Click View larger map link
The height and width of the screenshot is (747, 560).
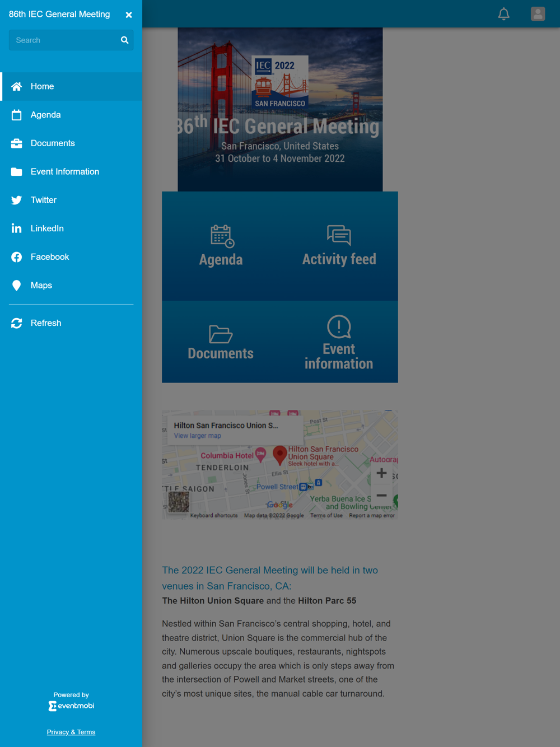pyautogui.click(x=197, y=436)
